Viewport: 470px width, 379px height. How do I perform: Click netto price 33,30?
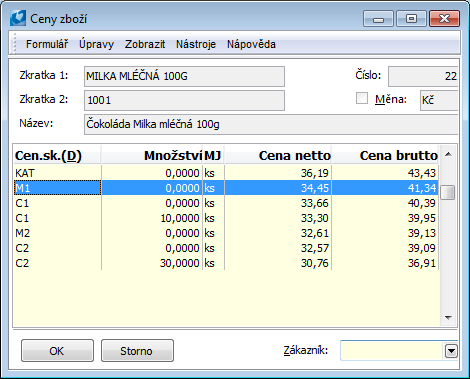(x=315, y=218)
